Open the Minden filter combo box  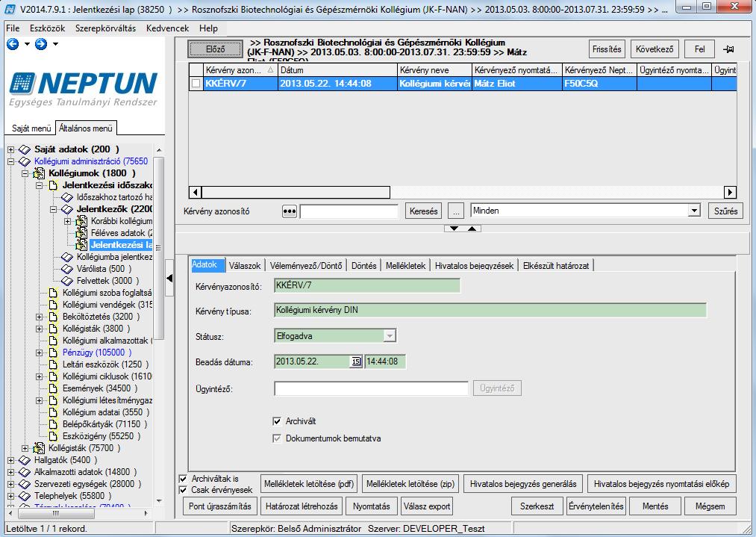click(694, 211)
